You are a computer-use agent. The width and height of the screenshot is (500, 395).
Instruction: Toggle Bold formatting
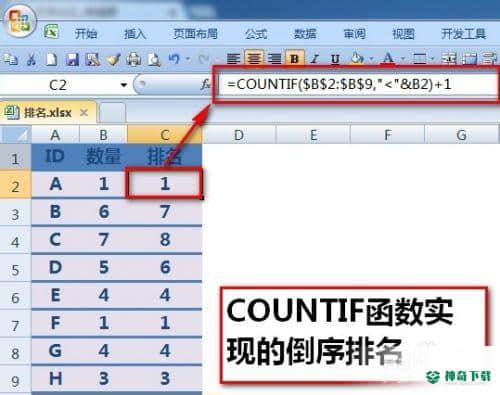[x=294, y=59]
